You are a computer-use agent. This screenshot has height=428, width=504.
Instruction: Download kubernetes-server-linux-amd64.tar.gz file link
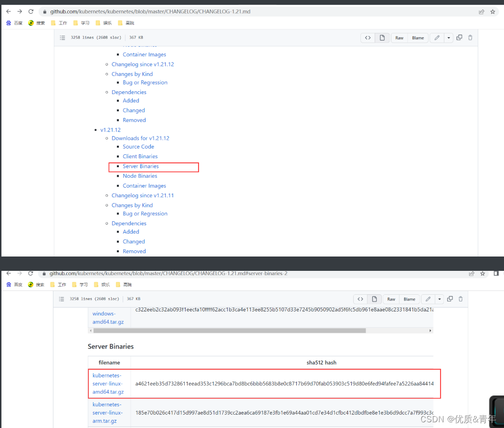coord(108,384)
